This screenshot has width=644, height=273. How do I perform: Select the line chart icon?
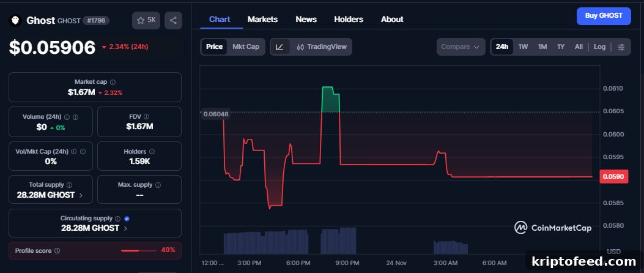(280, 47)
